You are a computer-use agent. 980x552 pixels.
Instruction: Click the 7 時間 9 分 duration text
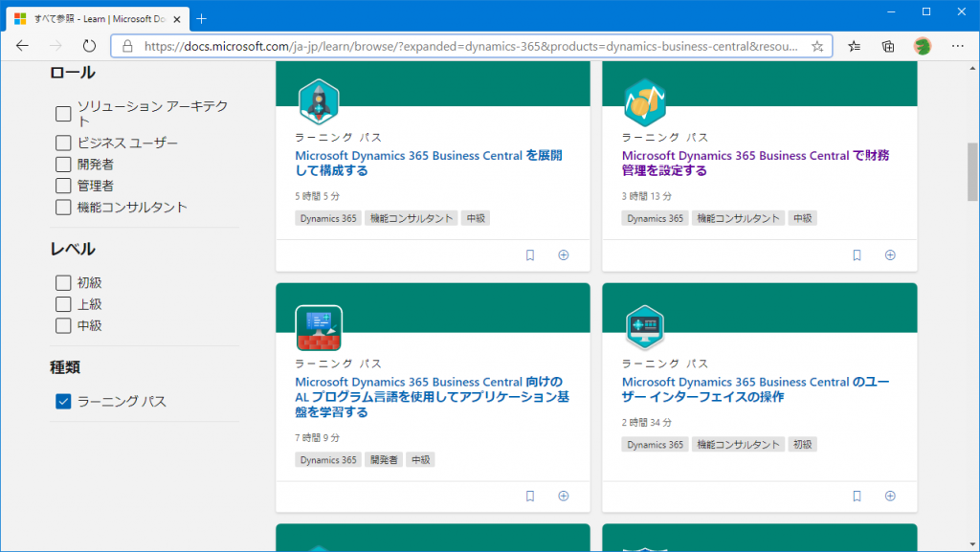coord(318,438)
